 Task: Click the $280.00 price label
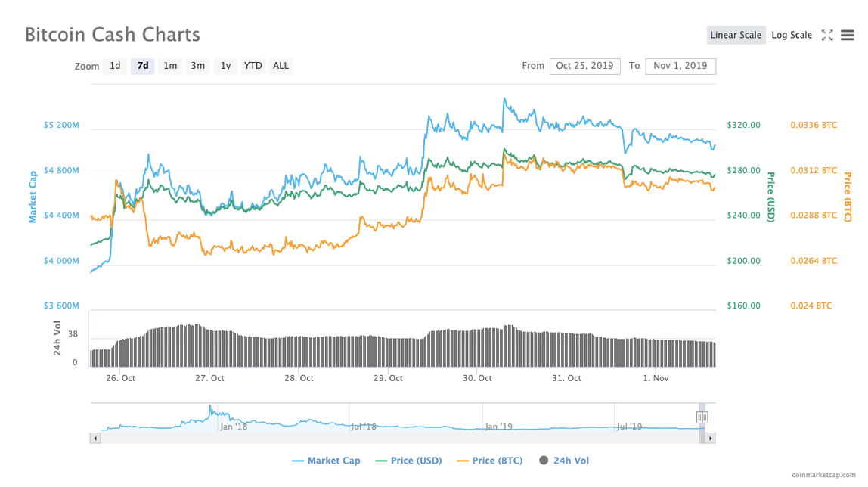coord(743,170)
